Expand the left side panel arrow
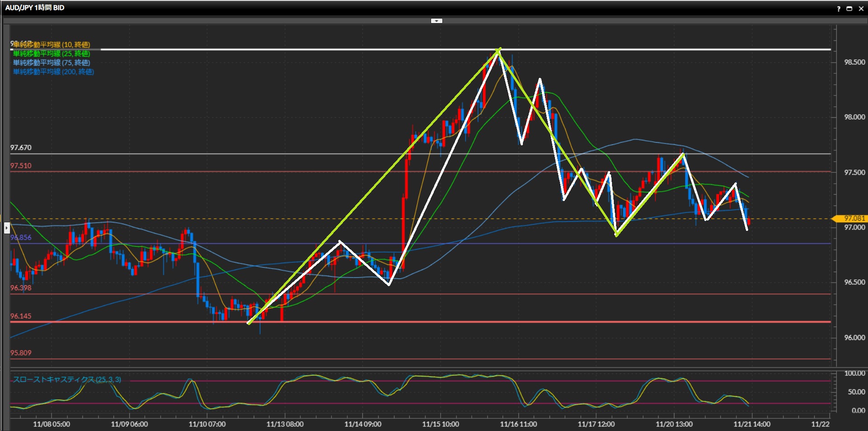 click(x=7, y=228)
